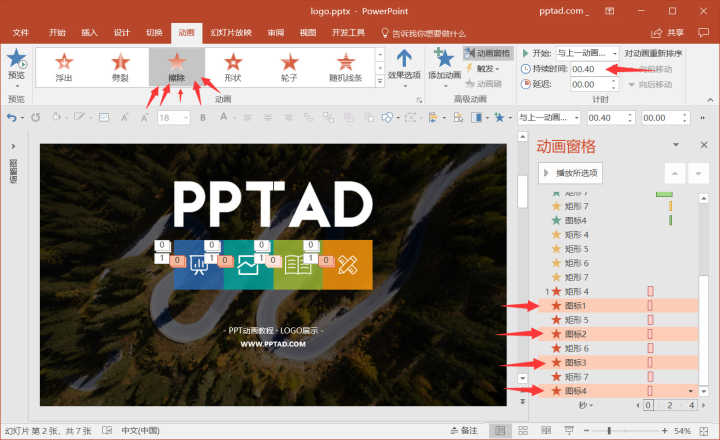720x440 pixels.
Task: Move animation up with pane arrow
Action: 675,173
